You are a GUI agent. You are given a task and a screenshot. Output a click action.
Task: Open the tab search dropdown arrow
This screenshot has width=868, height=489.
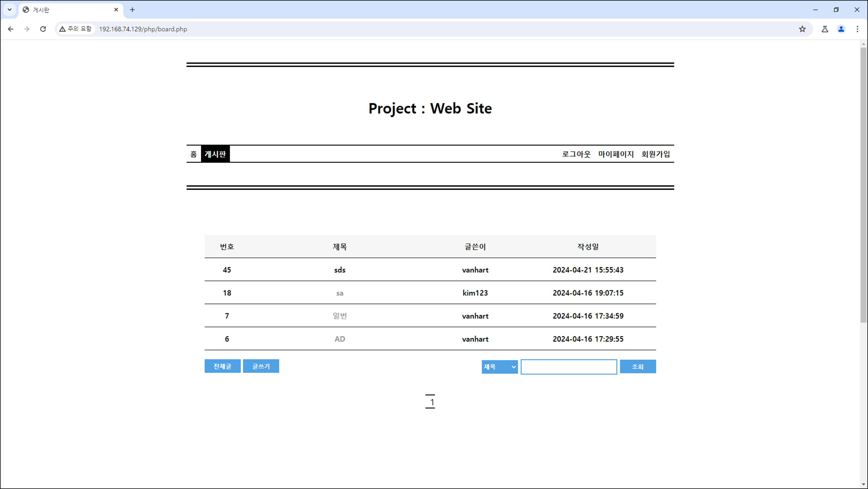[10, 10]
